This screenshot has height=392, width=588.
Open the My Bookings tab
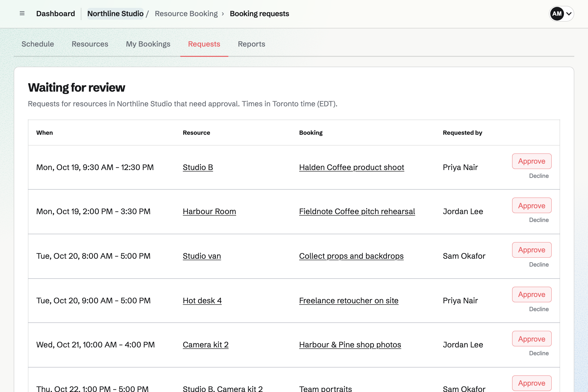click(x=148, y=44)
